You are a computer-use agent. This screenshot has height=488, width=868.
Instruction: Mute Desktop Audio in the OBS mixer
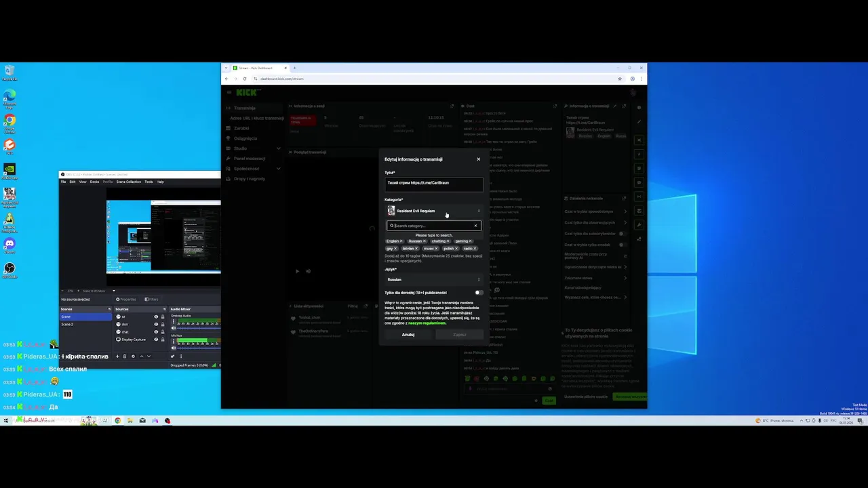pyautogui.click(x=174, y=328)
